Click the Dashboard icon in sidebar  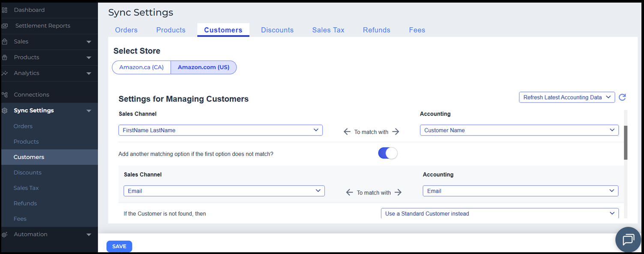pos(5,10)
